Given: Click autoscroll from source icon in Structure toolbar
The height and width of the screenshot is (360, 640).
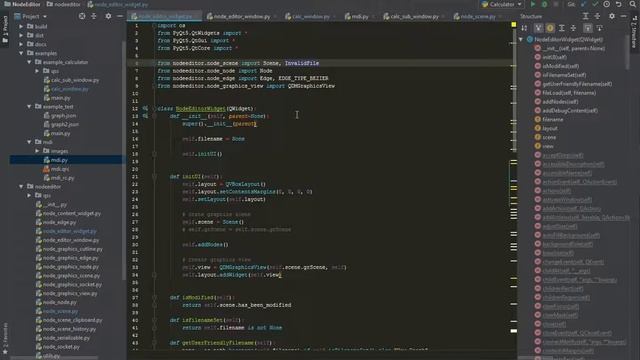Looking at the screenshot, I should 599,28.
